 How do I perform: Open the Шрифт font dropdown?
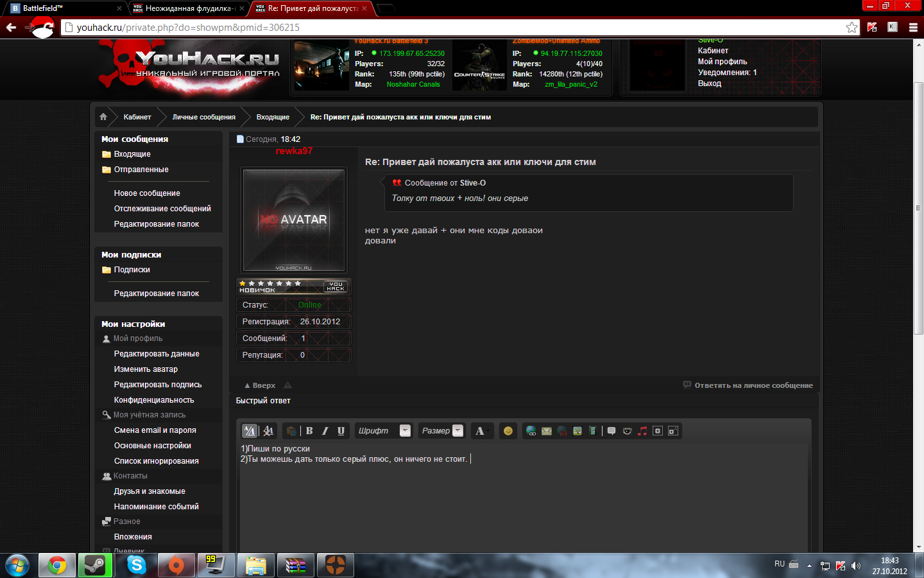383,431
